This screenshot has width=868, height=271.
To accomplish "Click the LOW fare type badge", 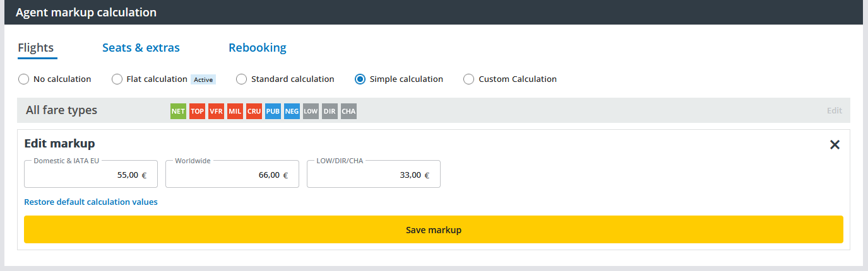I will 311,112.
